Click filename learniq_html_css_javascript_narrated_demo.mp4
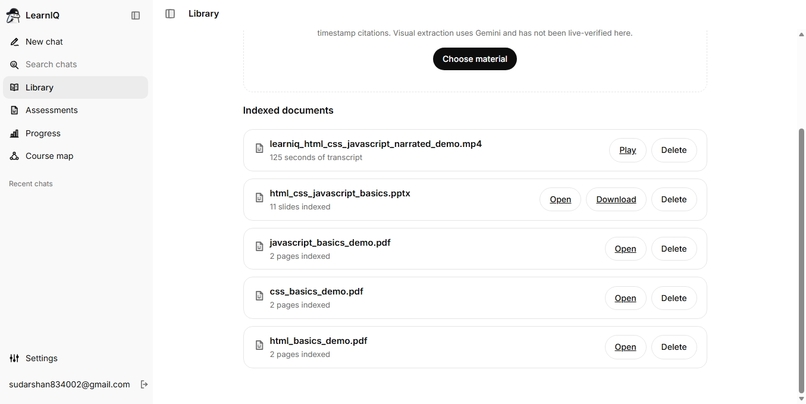 376,144
